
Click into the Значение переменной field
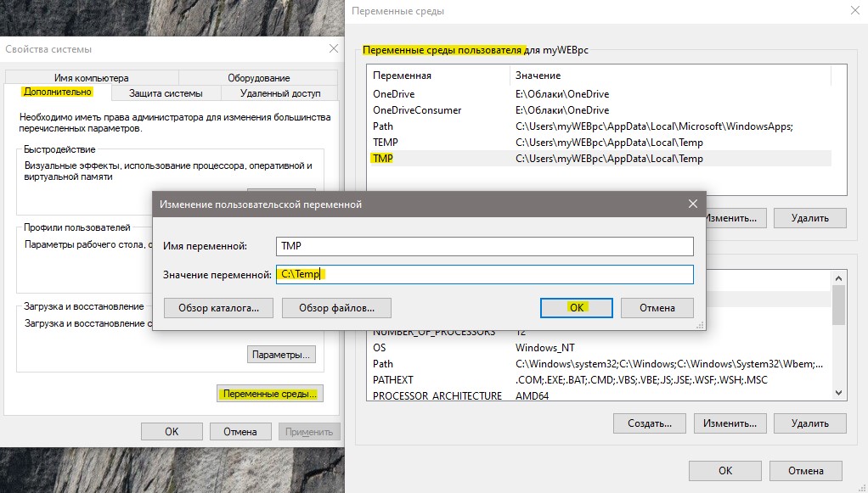coord(484,274)
